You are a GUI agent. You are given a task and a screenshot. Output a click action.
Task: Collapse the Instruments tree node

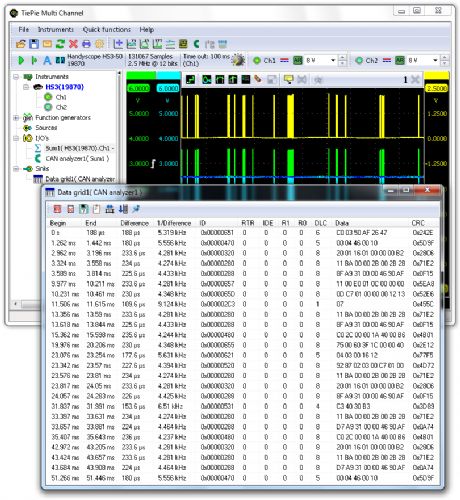pos(16,77)
